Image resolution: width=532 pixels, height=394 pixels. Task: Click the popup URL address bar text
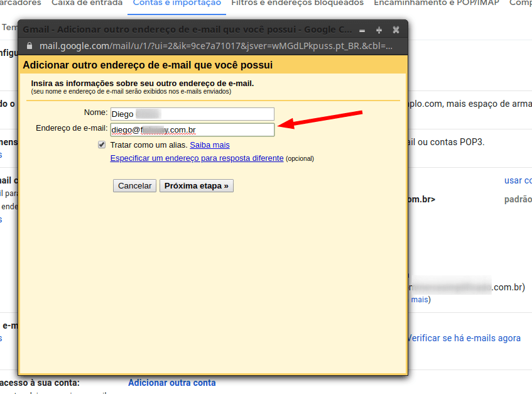(x=216, y=46)
